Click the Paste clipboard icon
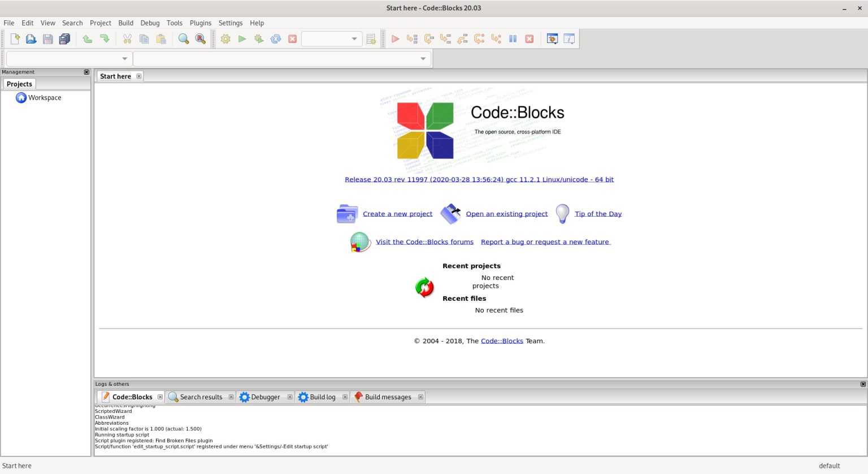 click(x=161, y=39)
